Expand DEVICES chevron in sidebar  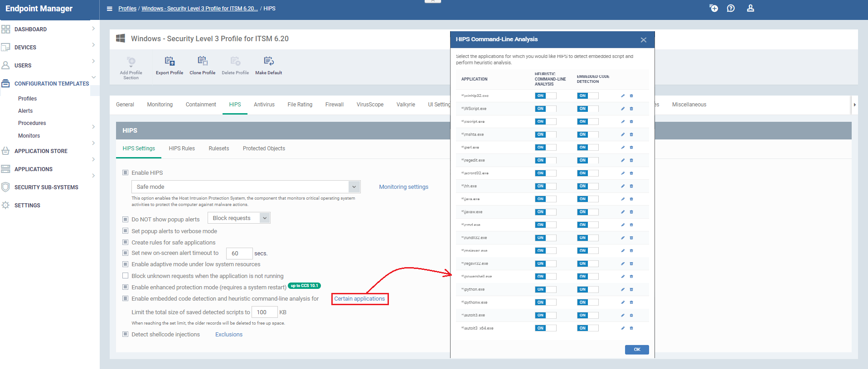pos(93,45)
